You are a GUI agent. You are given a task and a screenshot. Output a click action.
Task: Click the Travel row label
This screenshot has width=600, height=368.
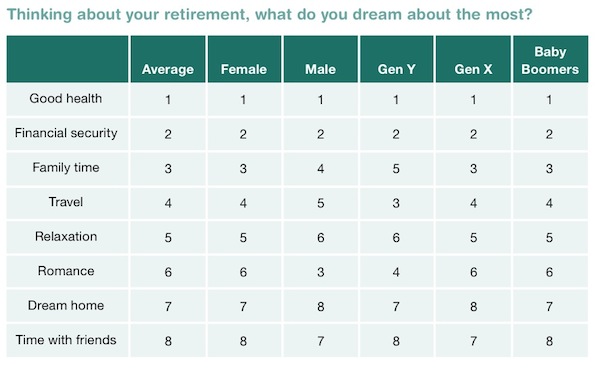coord(66,202)
